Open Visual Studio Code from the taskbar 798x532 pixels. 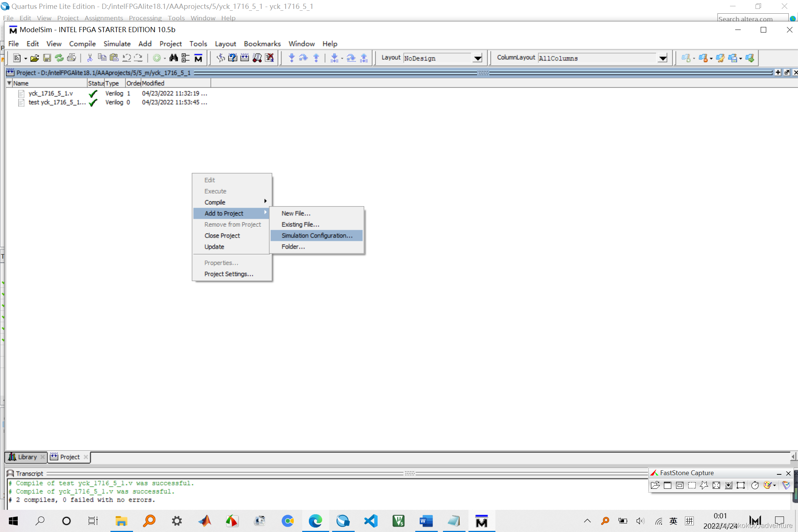(x=371, y=521)
